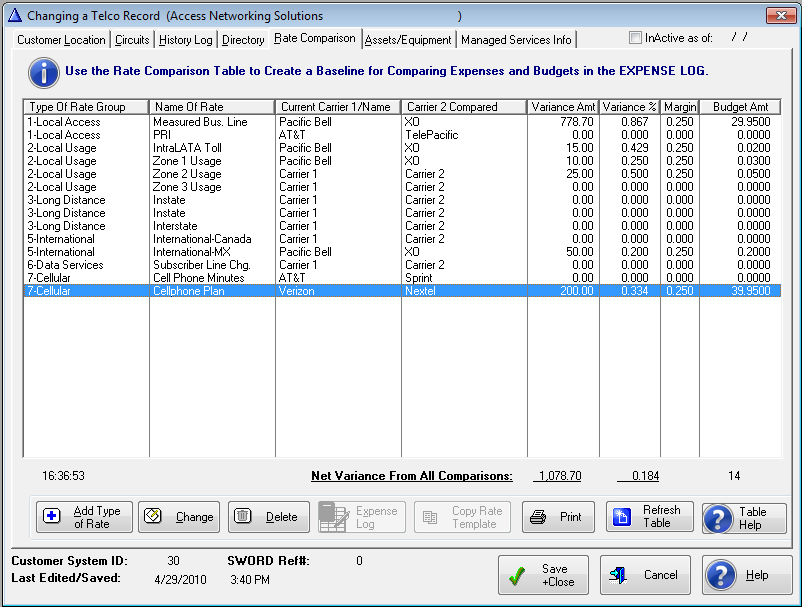Click the Print printer icon
Viewport: 802px width, 607px height.
pyautogui.click(x=538, y=517)
